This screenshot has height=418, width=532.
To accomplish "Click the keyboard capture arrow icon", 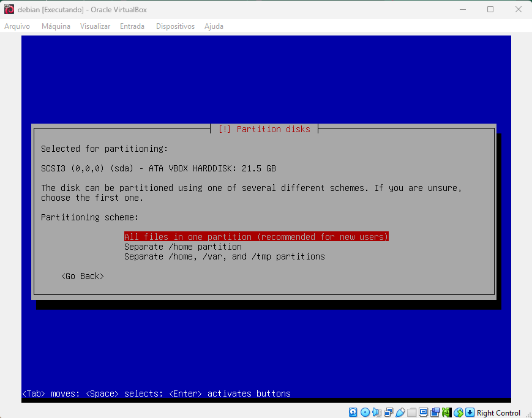I will (470, 412).
